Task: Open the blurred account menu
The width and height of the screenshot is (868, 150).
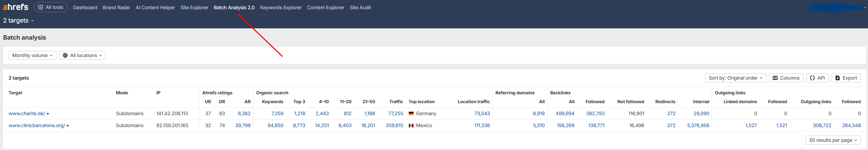Action: tap(837, 8)
